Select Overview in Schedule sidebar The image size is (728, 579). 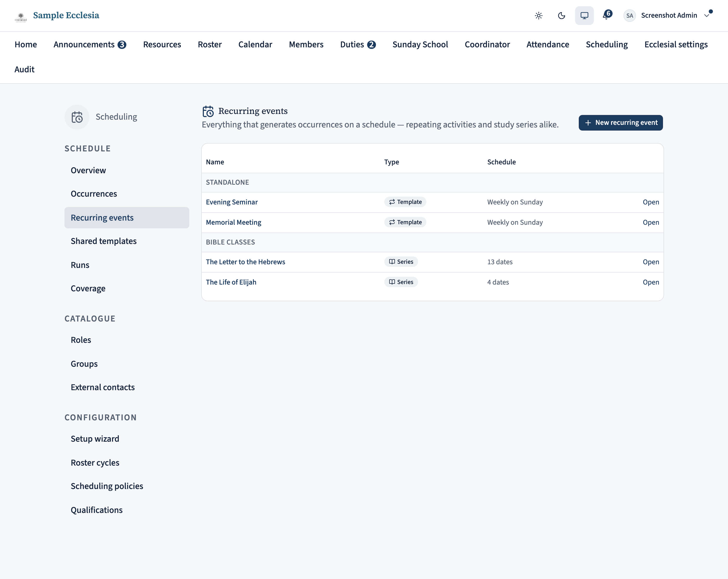click(x=127, y=171)
